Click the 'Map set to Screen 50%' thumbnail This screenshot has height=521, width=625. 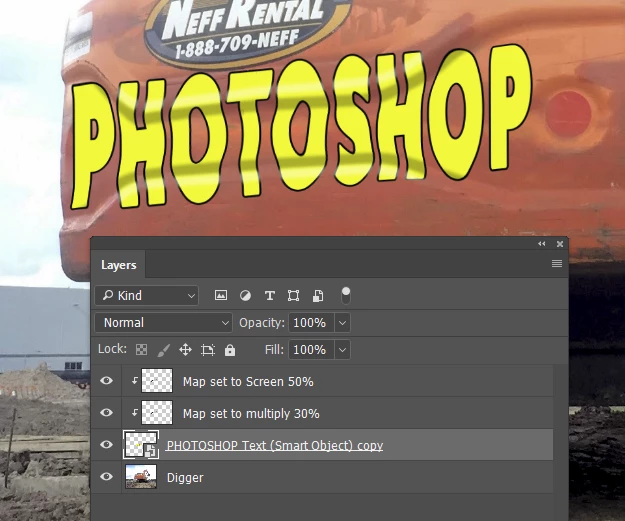tap(157, 381)
